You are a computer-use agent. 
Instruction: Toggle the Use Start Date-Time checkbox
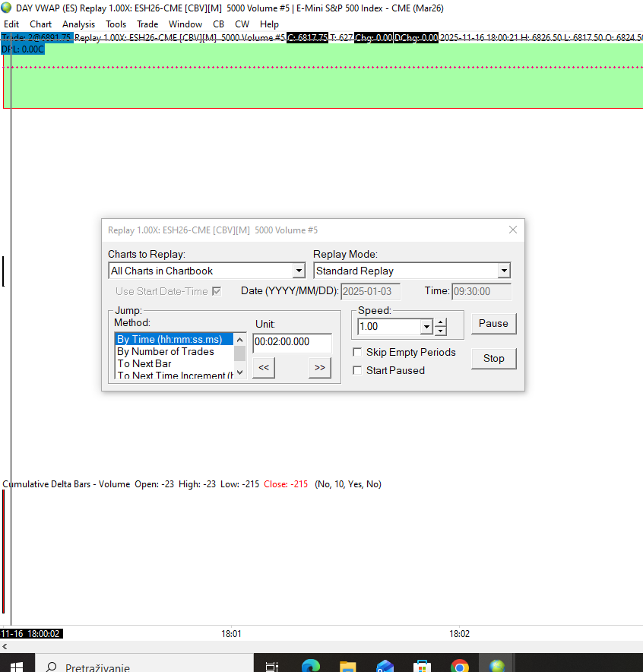click(x=217, y=291)
